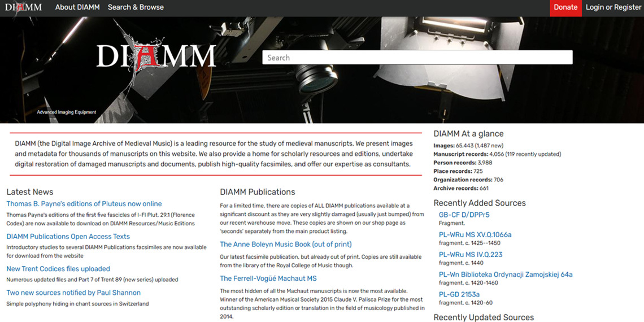Click the Place records 725 line
This screenshot has height=322, width=644.
pyautogui.click(x=458, y=171)
